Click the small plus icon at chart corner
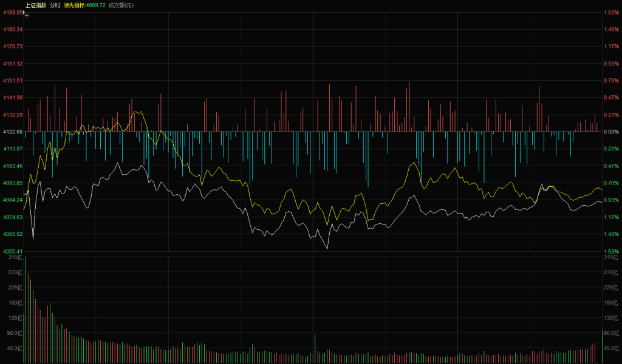This screenshot has width=622, height=364. [x=26, y=15]
